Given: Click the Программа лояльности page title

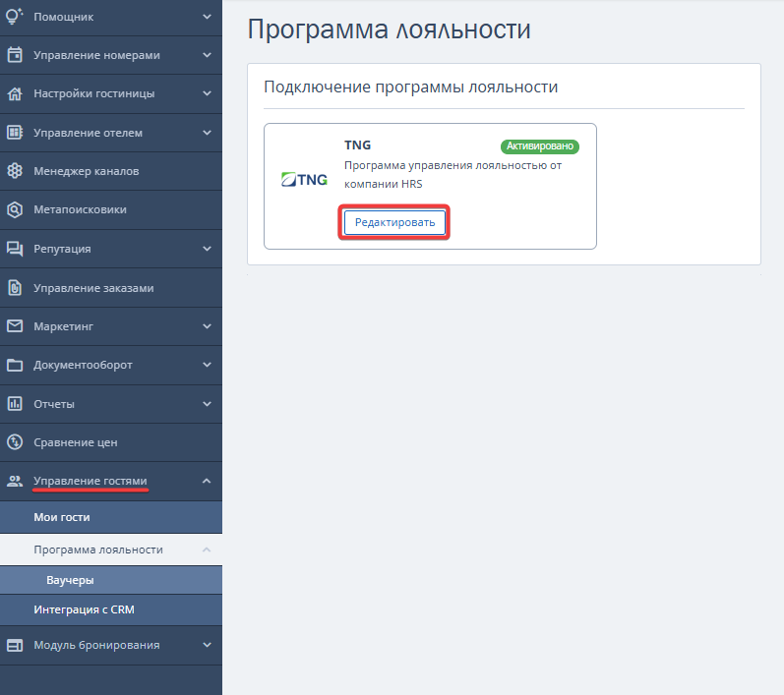Looking at the screenshot, I should [389, 29].
